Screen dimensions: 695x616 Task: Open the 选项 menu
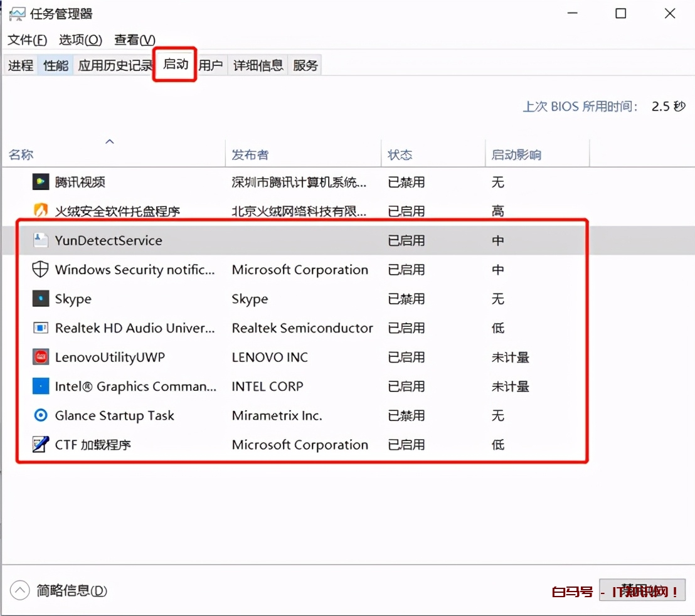pyautogui.click(x=80, y=40)
